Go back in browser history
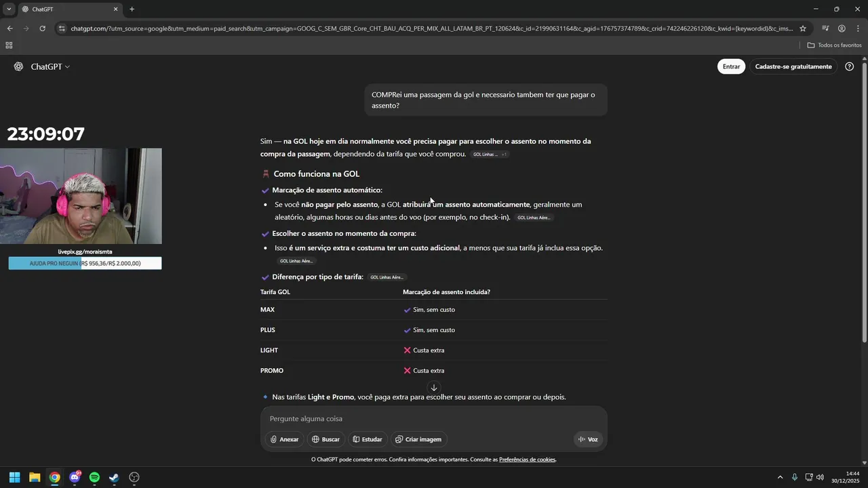The image size is (868, 488). pos(9,28)
